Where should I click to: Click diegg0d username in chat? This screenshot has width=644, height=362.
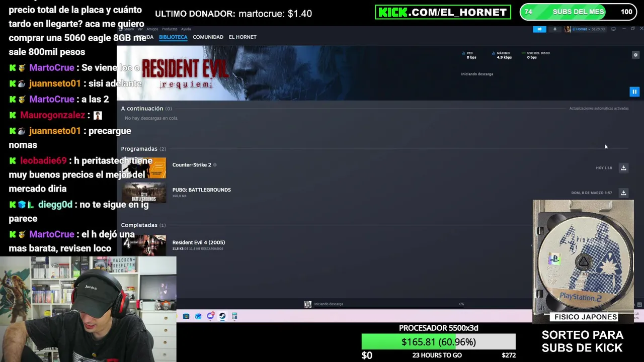[55, 205]
